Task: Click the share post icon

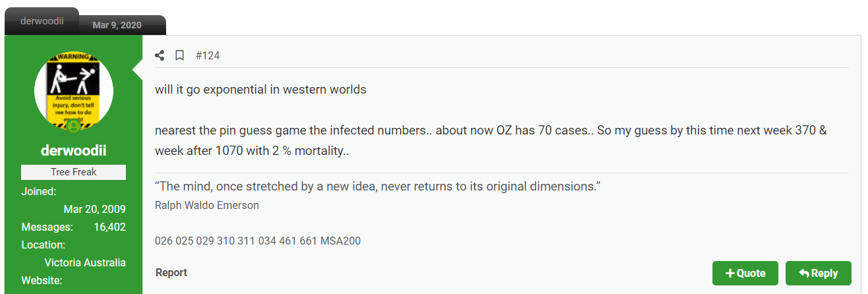Action: pyautogui.click(x=159, y=56)
